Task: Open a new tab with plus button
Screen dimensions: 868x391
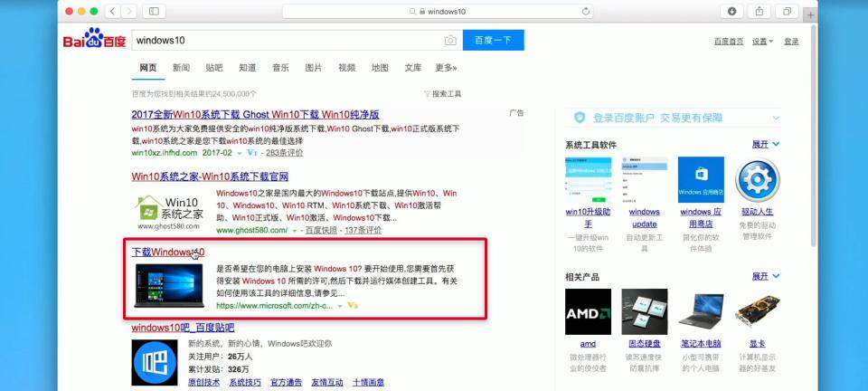Action: click(811, 15)
